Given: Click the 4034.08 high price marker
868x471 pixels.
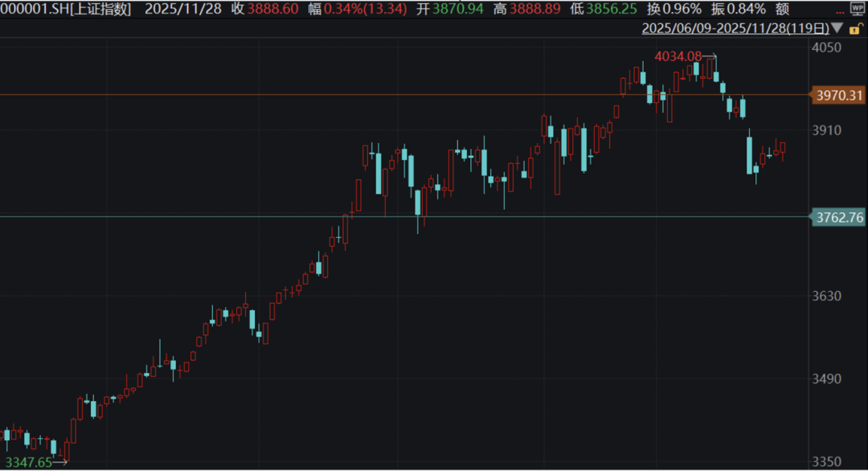Looking at the screenshot, I should coord(678,56).
